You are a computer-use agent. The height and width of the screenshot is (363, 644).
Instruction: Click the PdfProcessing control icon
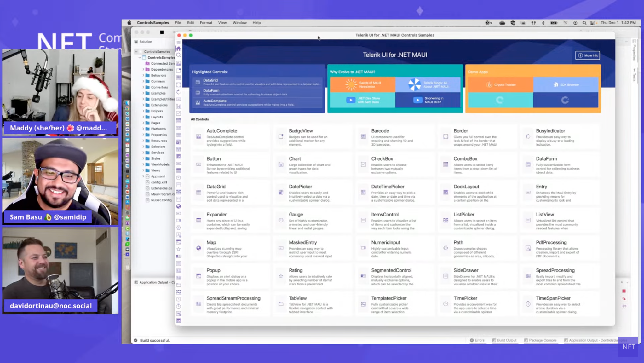point(528,248)
